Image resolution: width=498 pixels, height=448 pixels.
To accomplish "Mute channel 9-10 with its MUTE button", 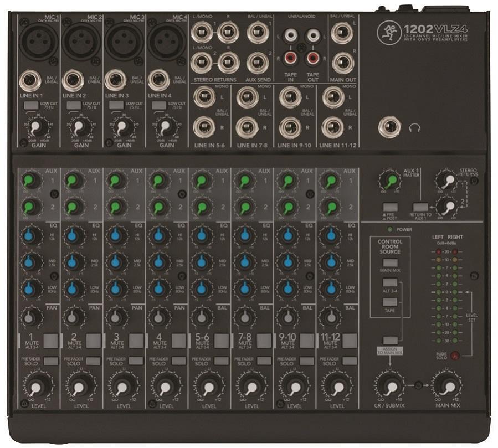I will [x=307, y=341].
